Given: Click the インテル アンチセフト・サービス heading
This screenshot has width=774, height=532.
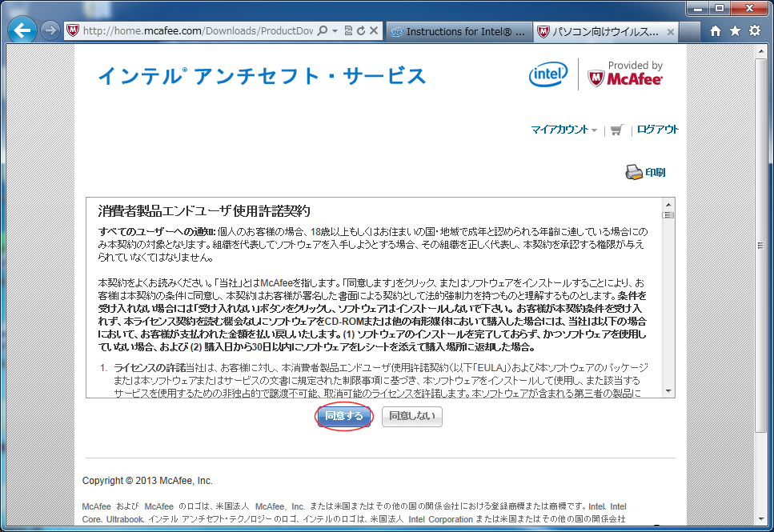Looking at the screenshot, I should (262, 76).
